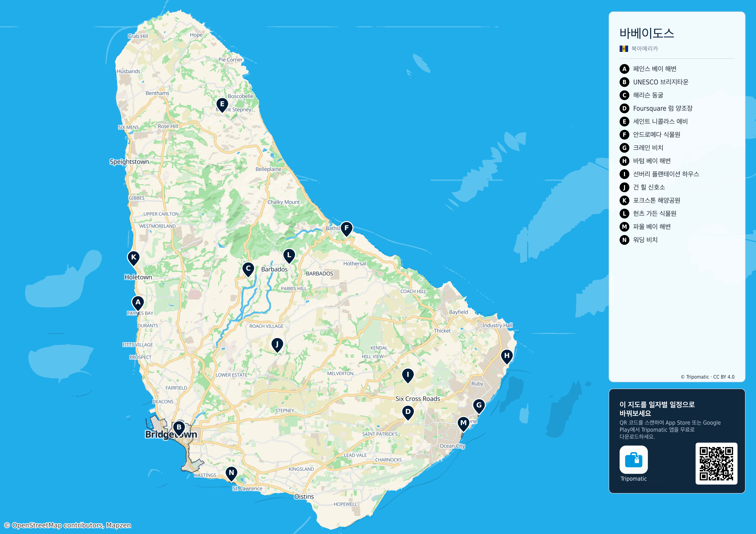Click map pin A near Paynes Bay
756x534 pixels.
click(138, 303)
